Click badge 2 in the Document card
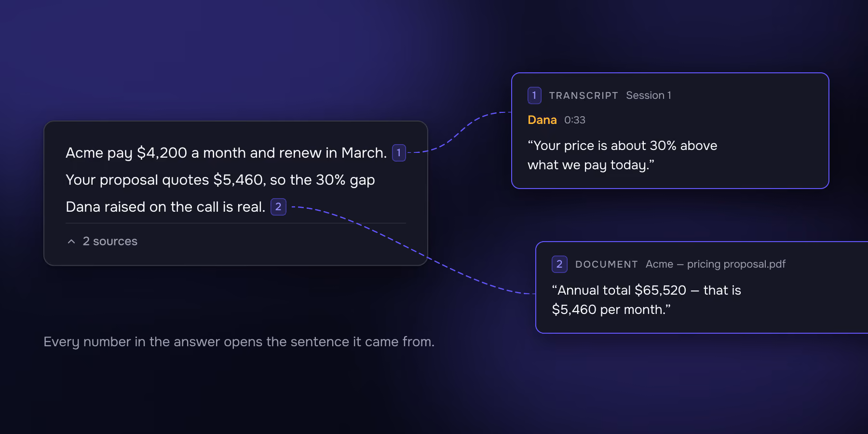The height and width of the screenshot is (434, 868). pyautogui.click(x=559, y=264)
